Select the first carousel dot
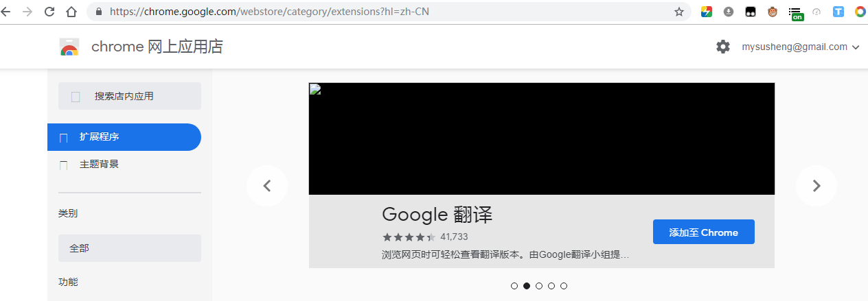Image resolution: width=868 pixels, height=301 pixels. [x=514, y=286]
